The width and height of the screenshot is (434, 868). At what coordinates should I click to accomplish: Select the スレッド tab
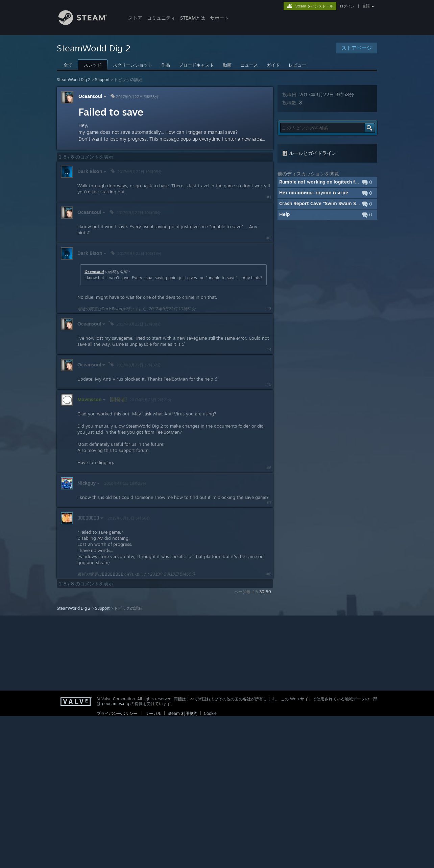click(x=93, y=65)
